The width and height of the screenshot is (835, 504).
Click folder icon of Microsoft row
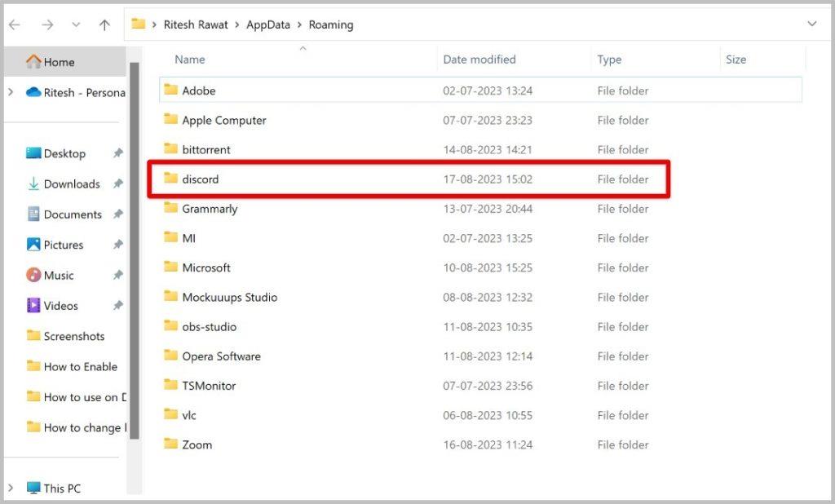(x=170, y=267)
